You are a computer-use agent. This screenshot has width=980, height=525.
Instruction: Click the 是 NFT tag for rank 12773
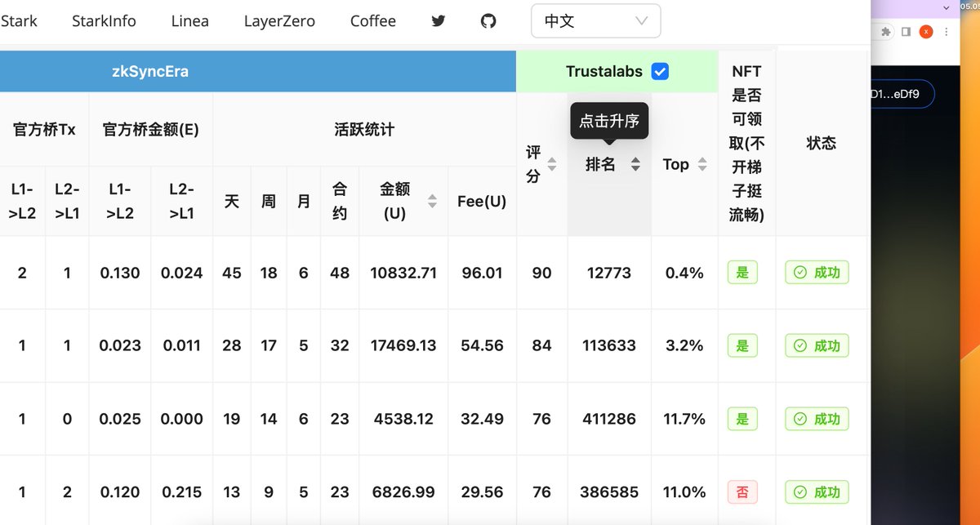(742, 273)
